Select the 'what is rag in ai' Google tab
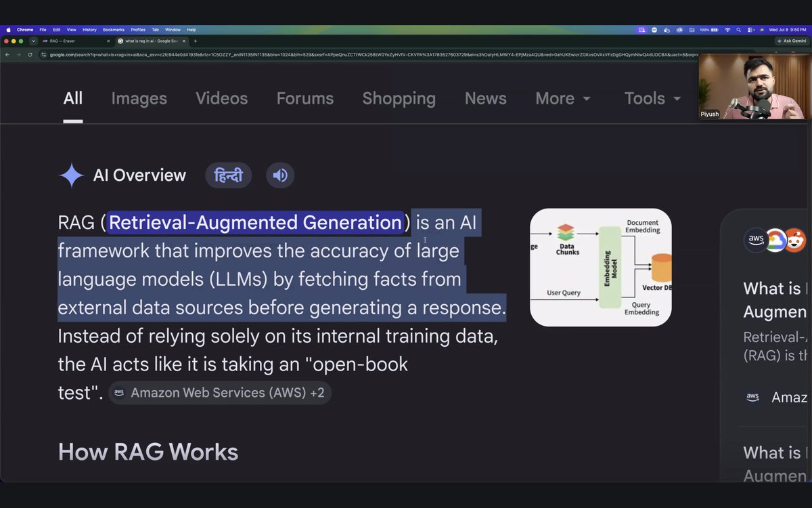 152,41
